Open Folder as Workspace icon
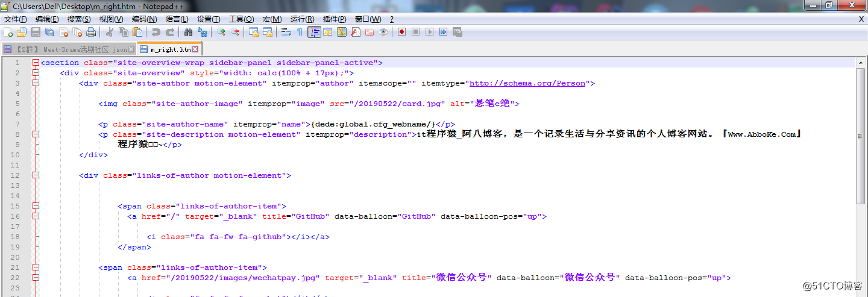The height and width of the screenshot is (297, 868). (x=369, y=32)
